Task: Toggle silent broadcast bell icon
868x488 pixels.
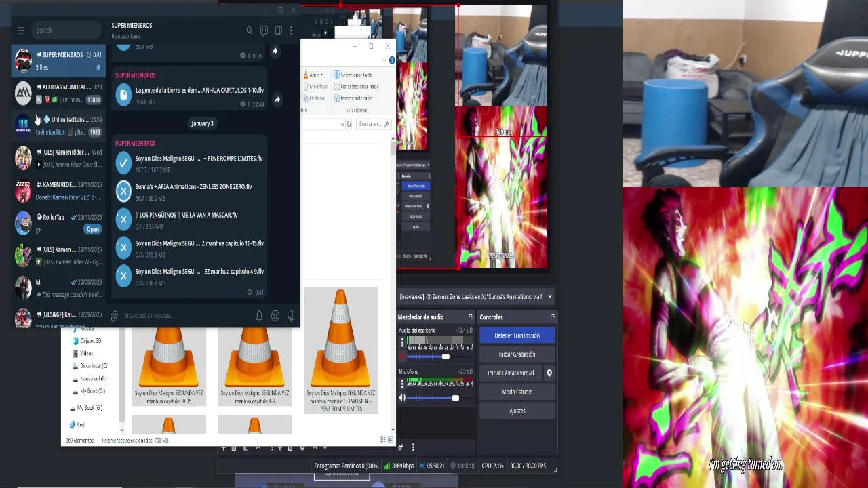Action: click(x=259, y=316)
